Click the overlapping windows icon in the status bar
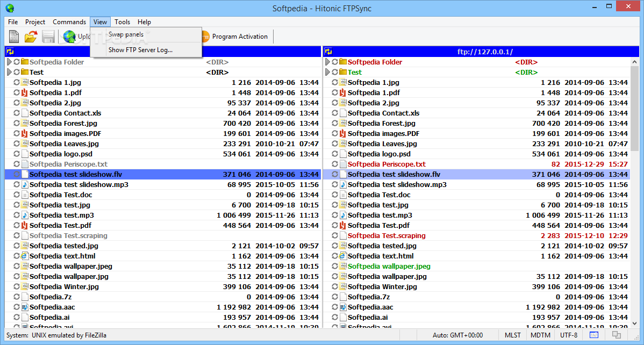Viewport: 644px width, 345px height. point(617,335)
